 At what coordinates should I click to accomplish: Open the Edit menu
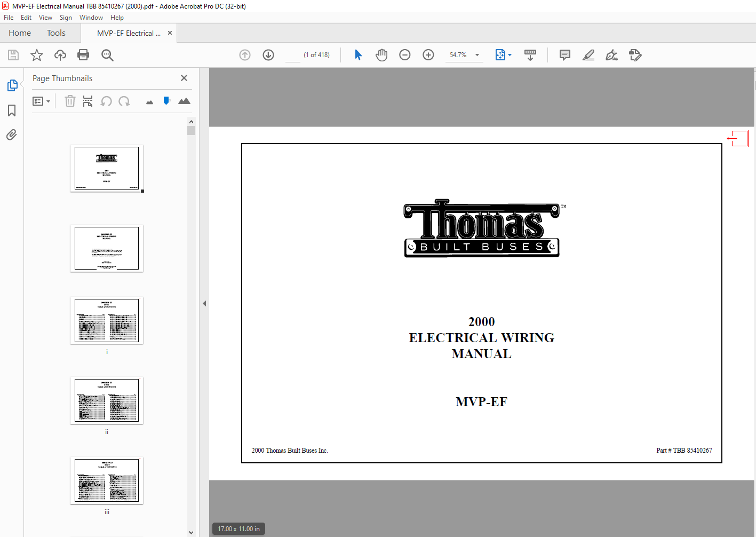26,18
